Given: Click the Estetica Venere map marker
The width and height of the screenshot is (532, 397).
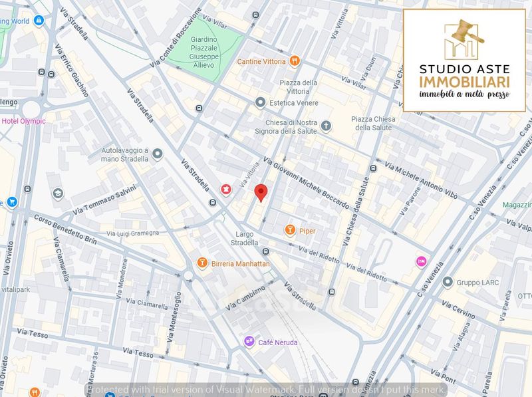Looking at the screenshot, I should pos(261,102).
